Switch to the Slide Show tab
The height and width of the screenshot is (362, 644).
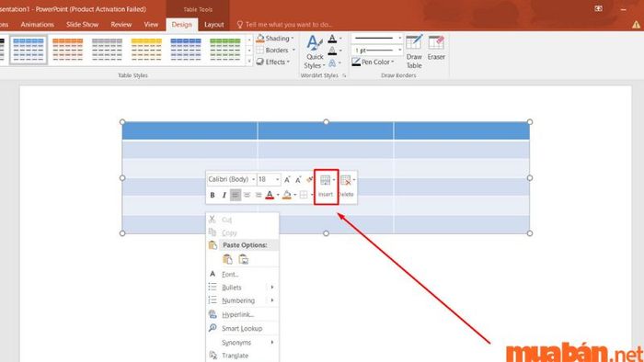click(x=82, y=25)
